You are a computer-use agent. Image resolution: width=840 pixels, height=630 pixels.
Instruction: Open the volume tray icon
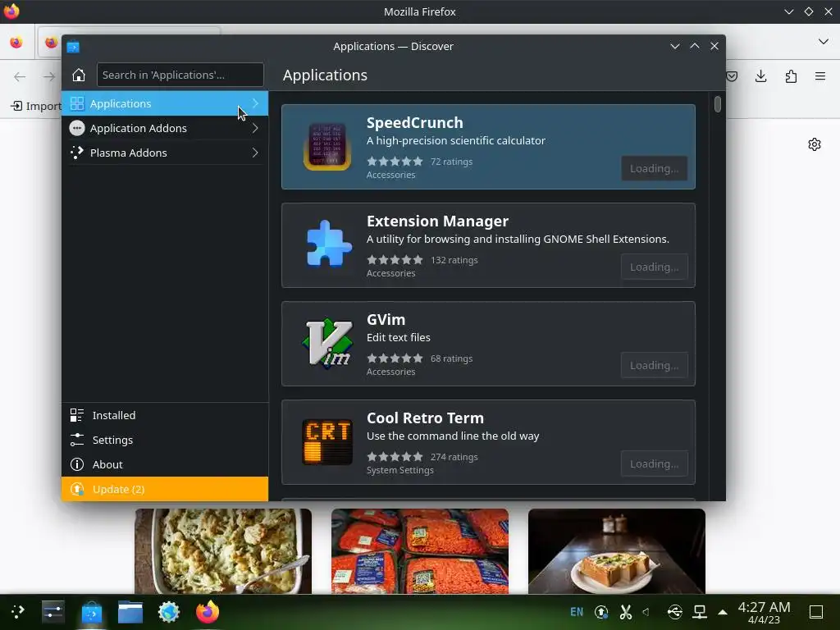[x=646, y=612]
